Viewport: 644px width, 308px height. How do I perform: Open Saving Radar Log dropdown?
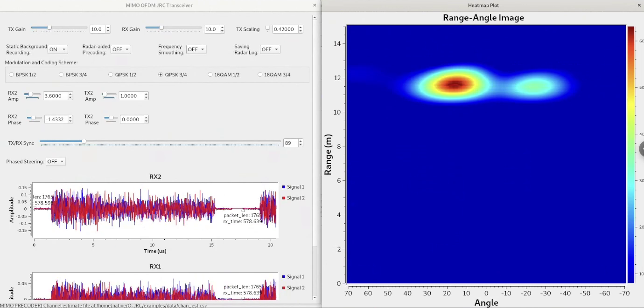tap(270, 49)
